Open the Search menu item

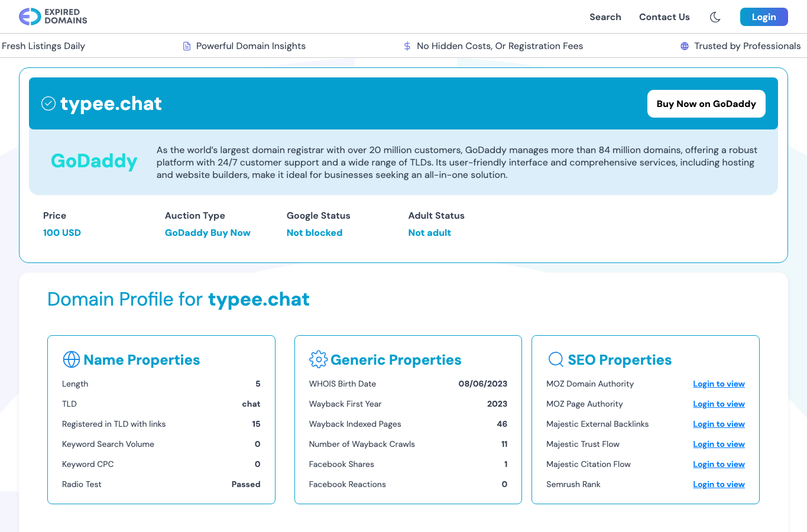coord(605,17)
